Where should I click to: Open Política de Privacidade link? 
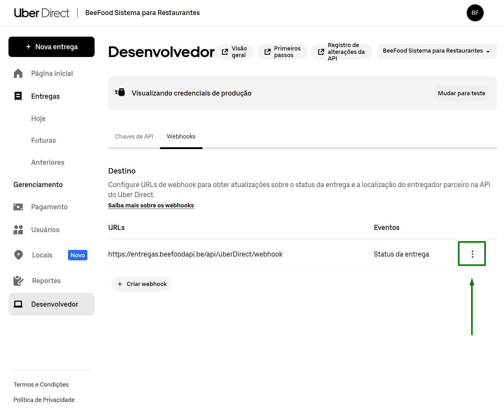[44, 400]
